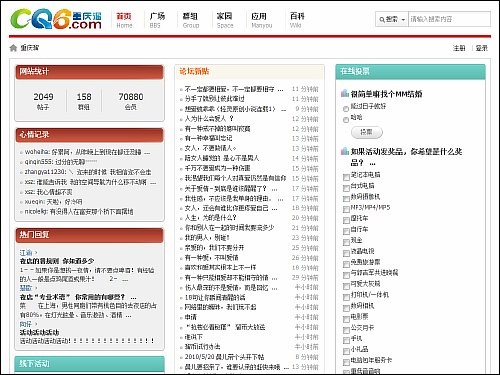This screenshot has height=375, width=500.
Task: Click the 注册 register link
Action: [x=459, y=48]
